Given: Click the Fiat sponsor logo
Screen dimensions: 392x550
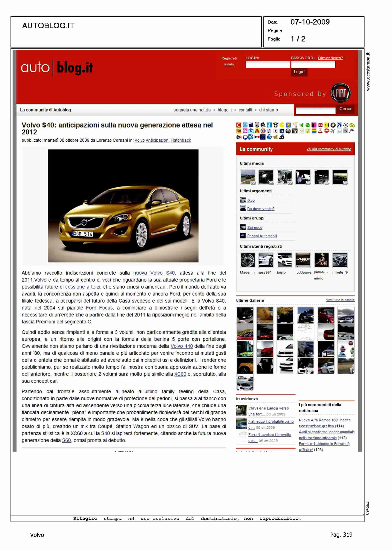Looking at the screenshot, I should point(340,93).
